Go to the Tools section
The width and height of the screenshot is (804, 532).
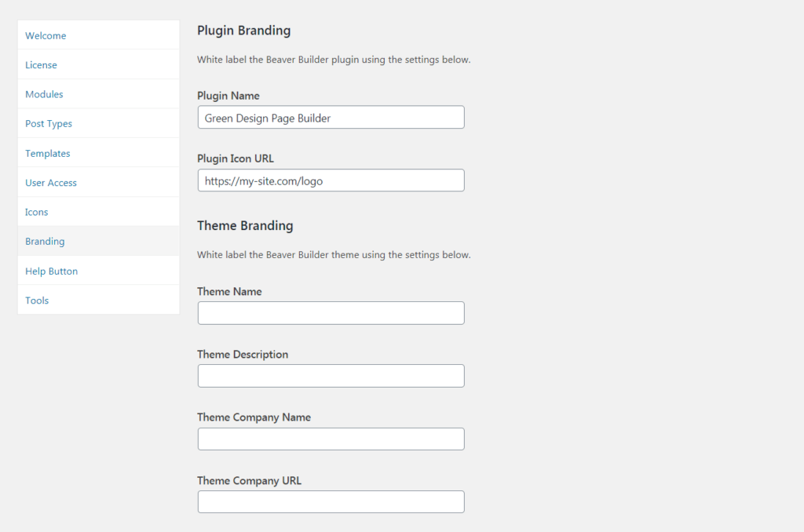pyautogui.click(x=37, y=300)
